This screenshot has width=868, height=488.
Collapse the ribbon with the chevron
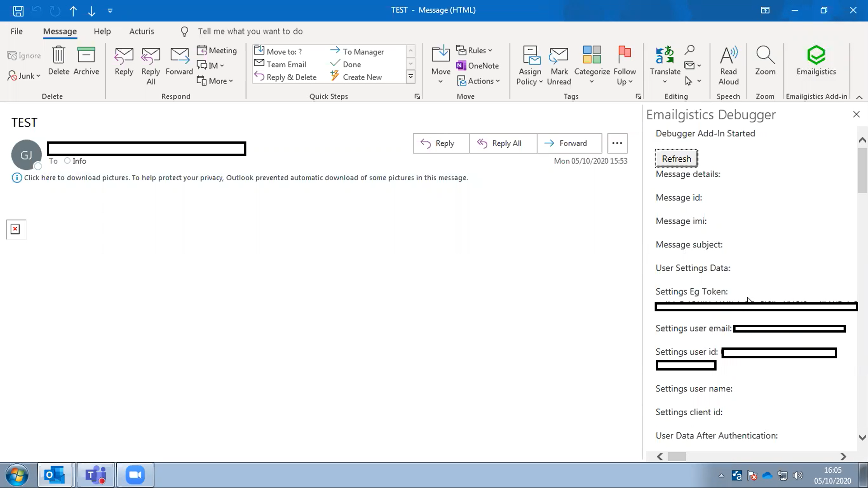859,97
